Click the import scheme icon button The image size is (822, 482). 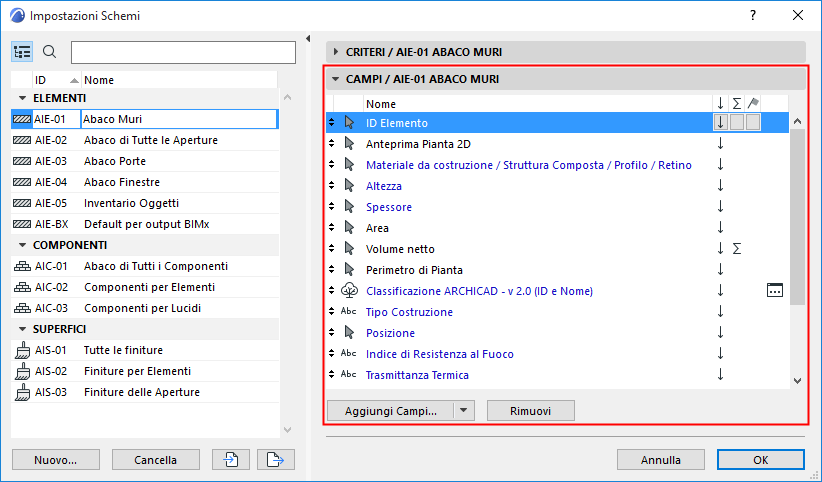pos(230,459)
